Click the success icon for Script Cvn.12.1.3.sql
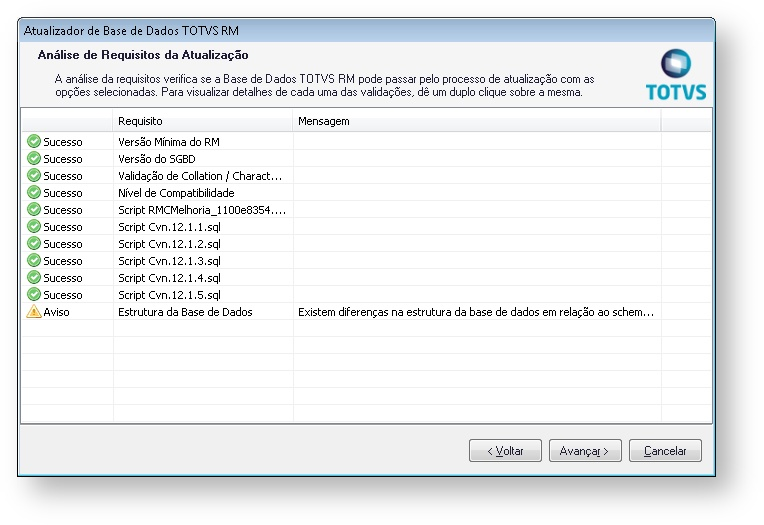 click(34, 261)
